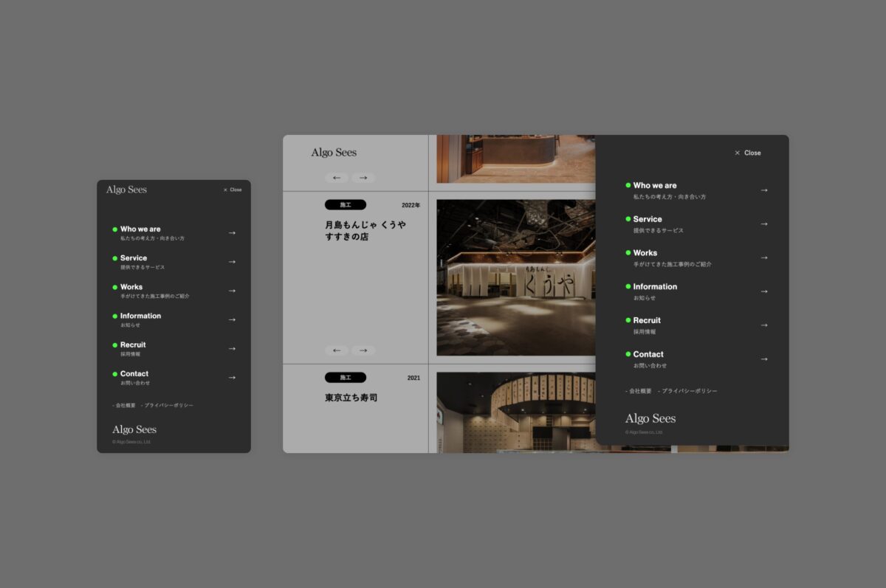Click the right arrow below the 月島もんじゃ title
The width and height of the screenshot is (886, 588).
point(363,350)
